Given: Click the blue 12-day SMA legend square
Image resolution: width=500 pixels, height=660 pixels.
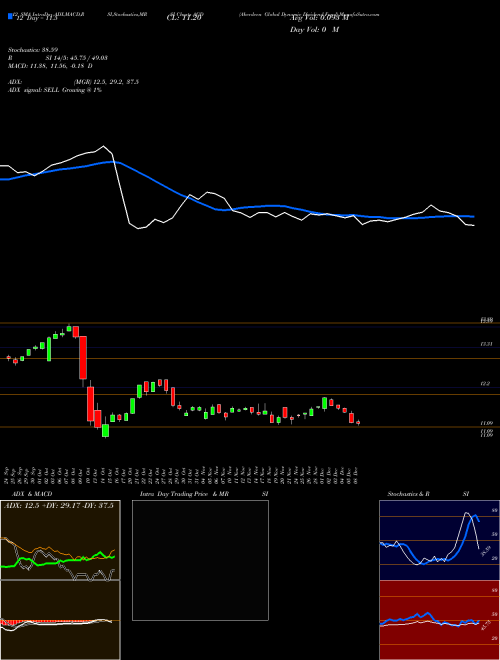Looking at the screenshot, I should coord(11,16).
